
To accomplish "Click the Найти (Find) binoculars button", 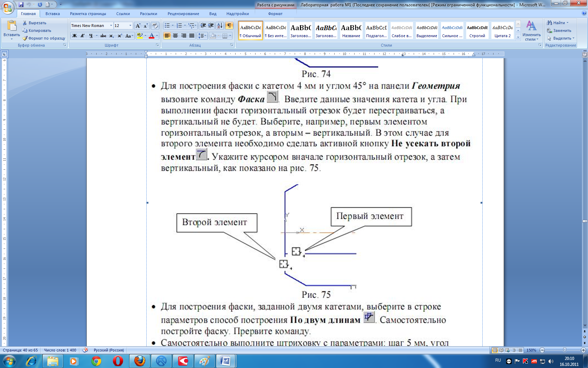I will (558, 23).
